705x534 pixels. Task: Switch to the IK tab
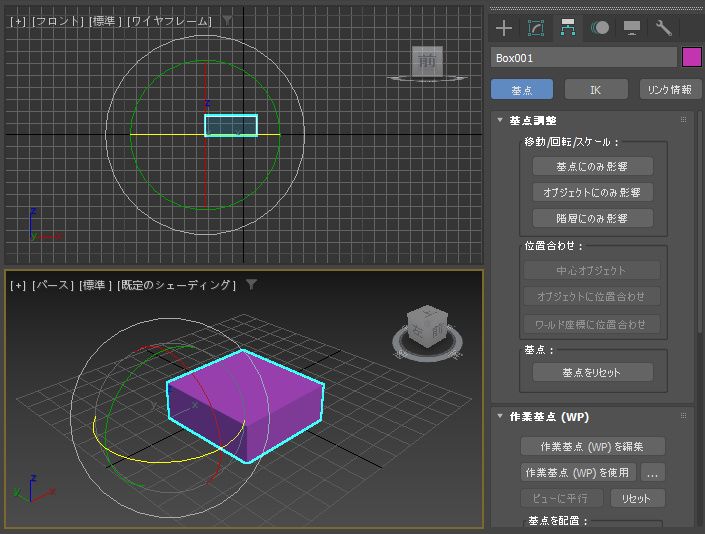pyautogui.click(x=596, y=89)
